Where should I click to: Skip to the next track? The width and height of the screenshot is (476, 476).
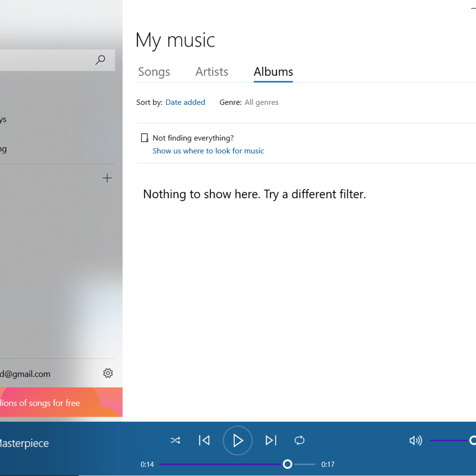pyautogui.click(x=271, y=440)
